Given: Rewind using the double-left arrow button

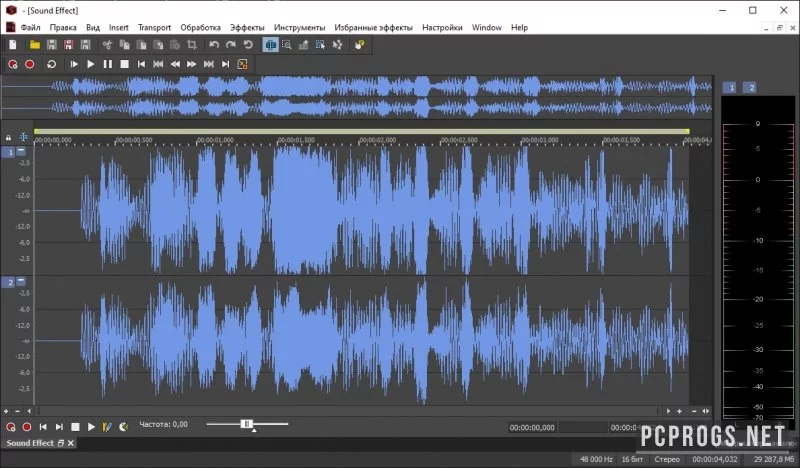Looking at the screenshot, I should point(175,64).
